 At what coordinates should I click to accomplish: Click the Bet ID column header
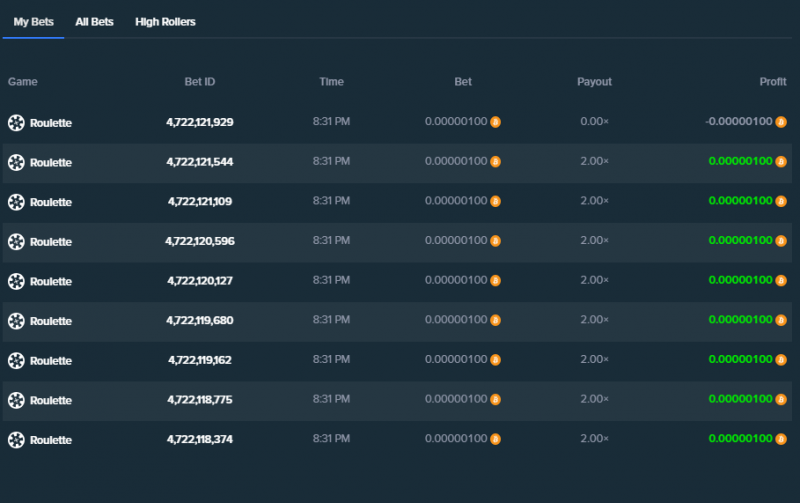199,82
